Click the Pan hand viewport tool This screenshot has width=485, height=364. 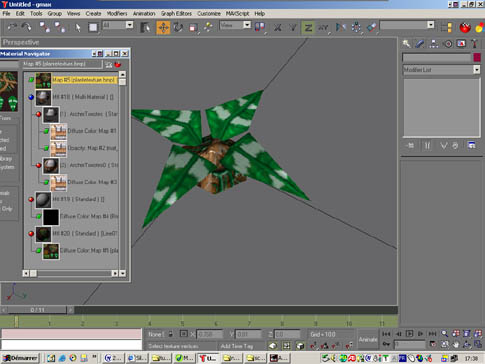click(x=456, y=344)
